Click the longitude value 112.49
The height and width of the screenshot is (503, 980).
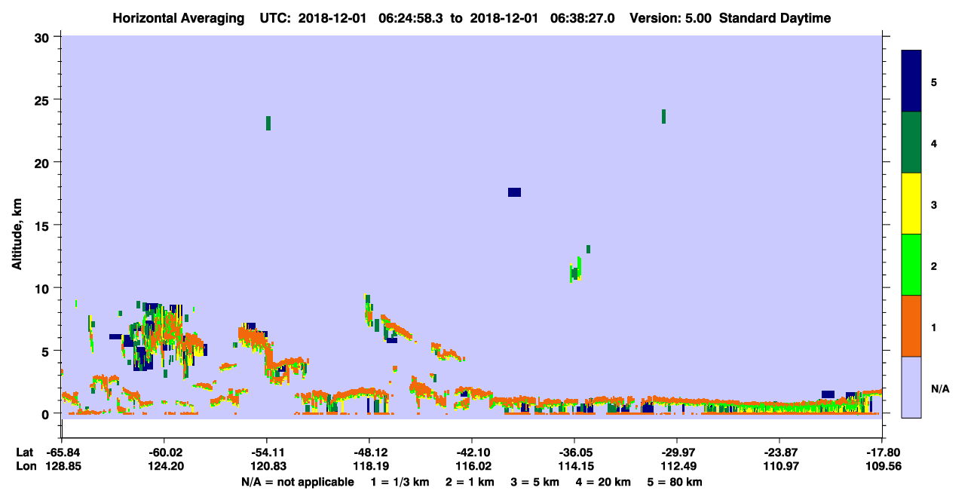677,466
